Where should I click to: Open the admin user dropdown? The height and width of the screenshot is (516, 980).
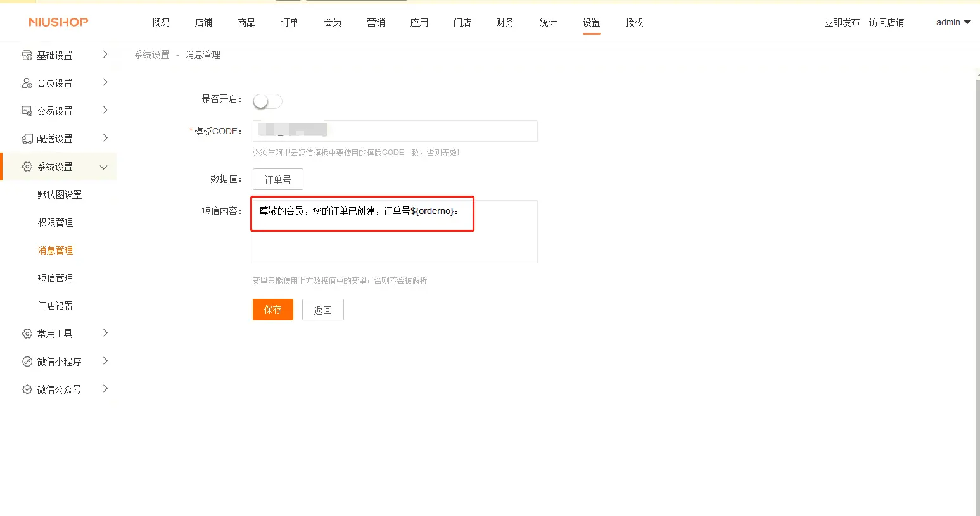click(953, 22)
